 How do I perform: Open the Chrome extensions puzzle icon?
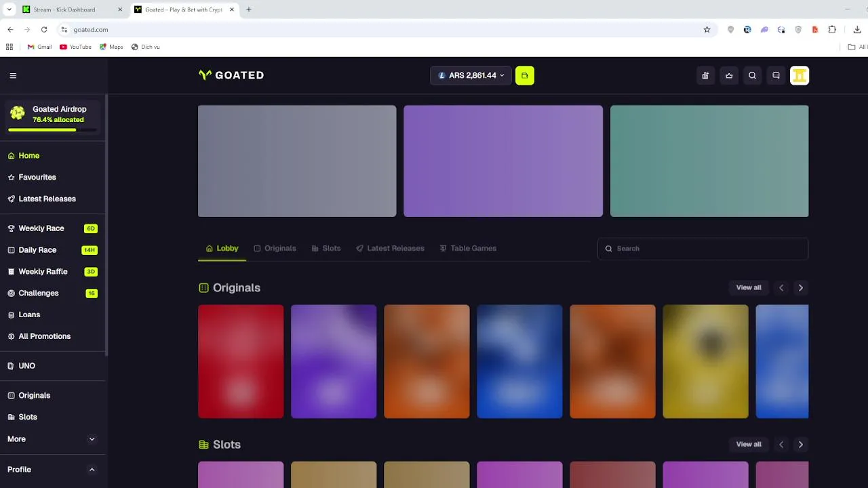pyautogui.click(x=832, y=30)
